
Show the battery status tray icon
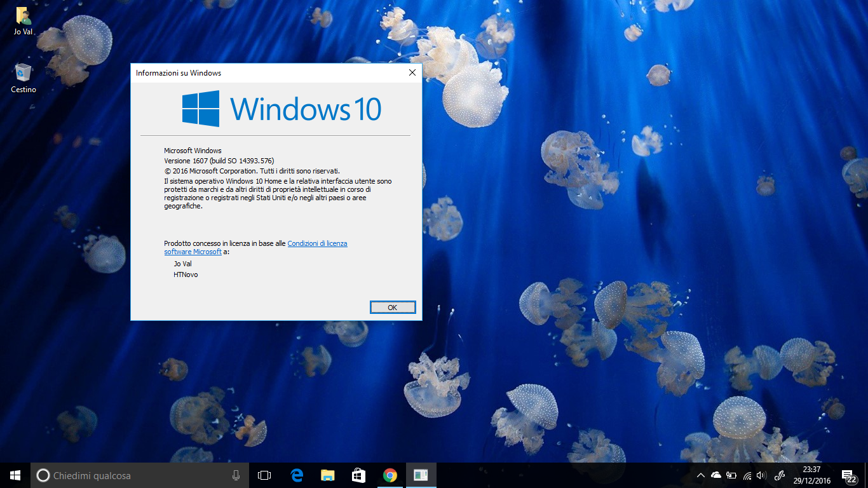coord(731,475)
